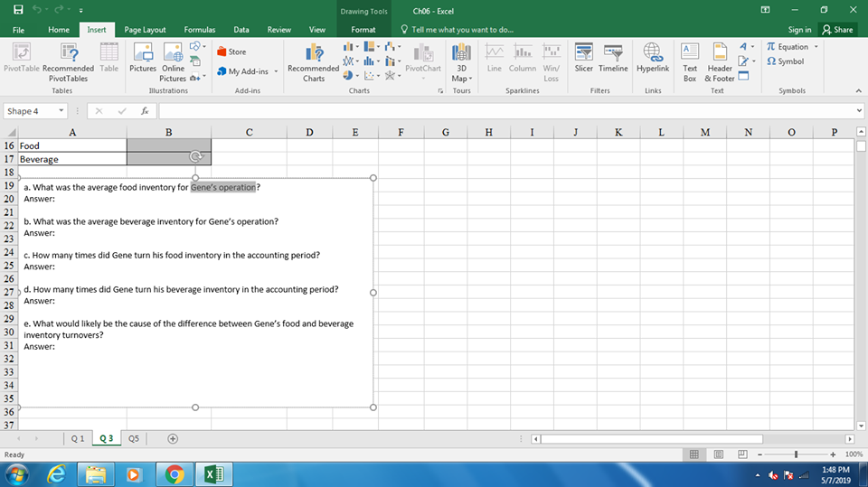The image size is (868, 487).
Task: Click the Insert Function fx button
Action: [145, 111]
